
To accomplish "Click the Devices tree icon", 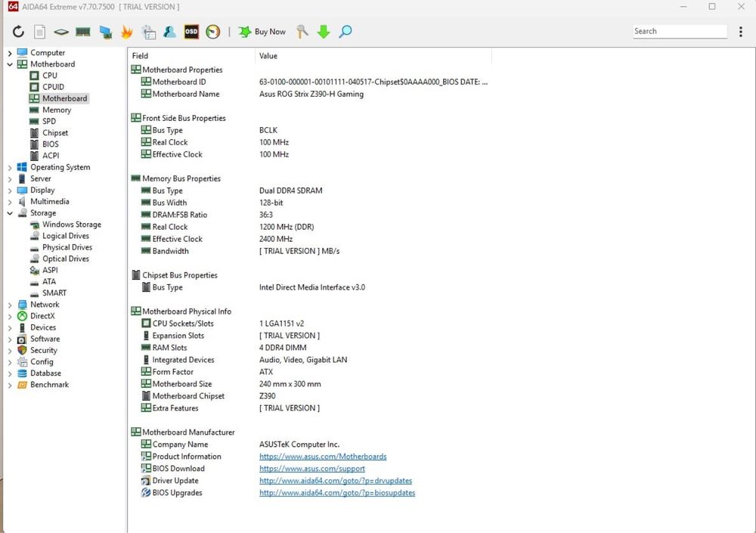I will tap(22, 327).
